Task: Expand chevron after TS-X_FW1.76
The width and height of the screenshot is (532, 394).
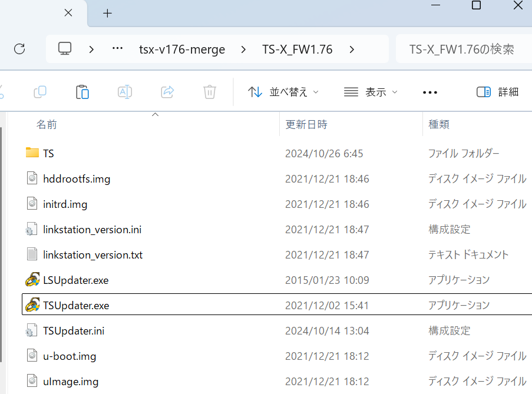Action: tap(352, 49)
